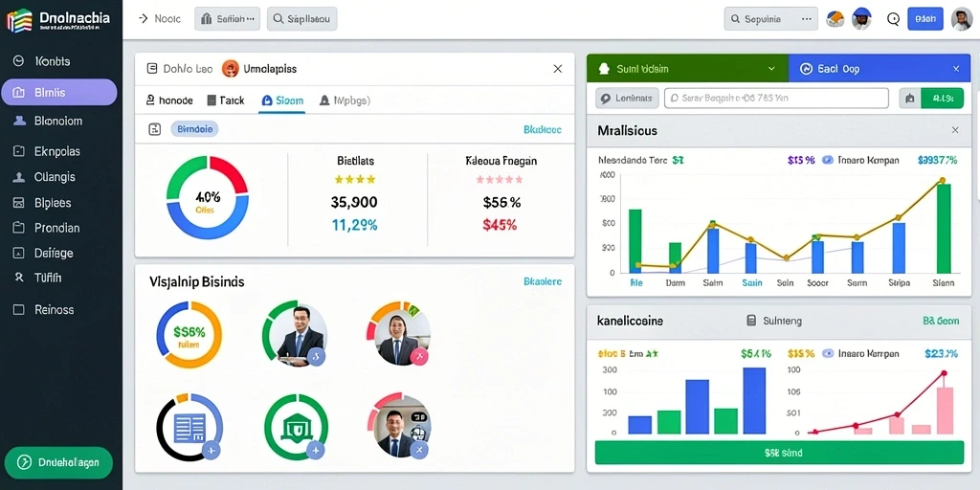Toggle the Birndoie pill filter
This screenshot has width=980, height=490.
pos(194,129)
